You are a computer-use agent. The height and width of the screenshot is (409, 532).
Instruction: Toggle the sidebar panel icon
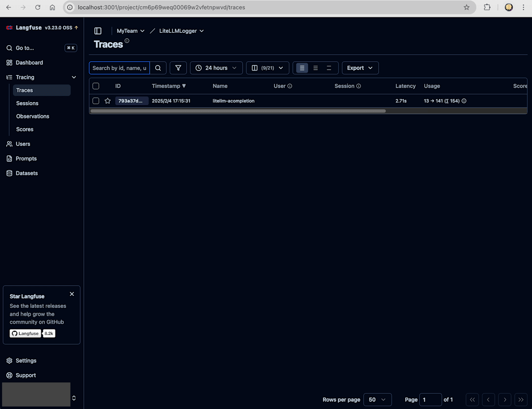pyautogui.click(x=98, y=31)
